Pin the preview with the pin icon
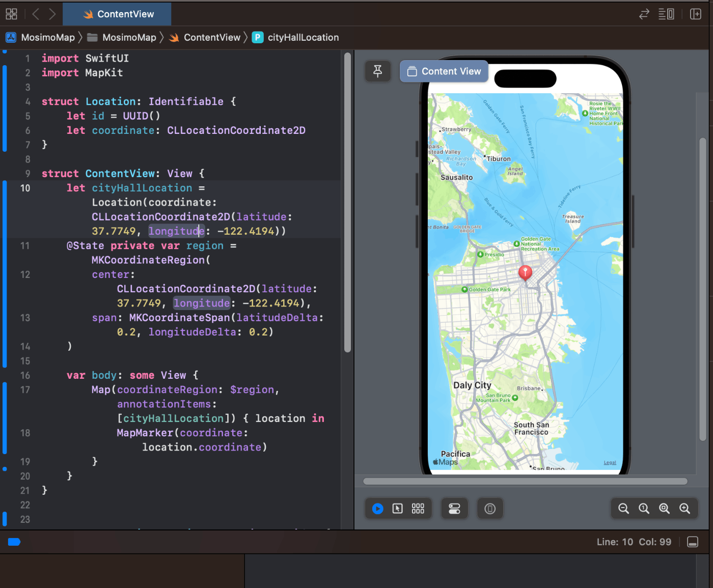Viewport: 713px width, 588px height. tap(377, 71)
